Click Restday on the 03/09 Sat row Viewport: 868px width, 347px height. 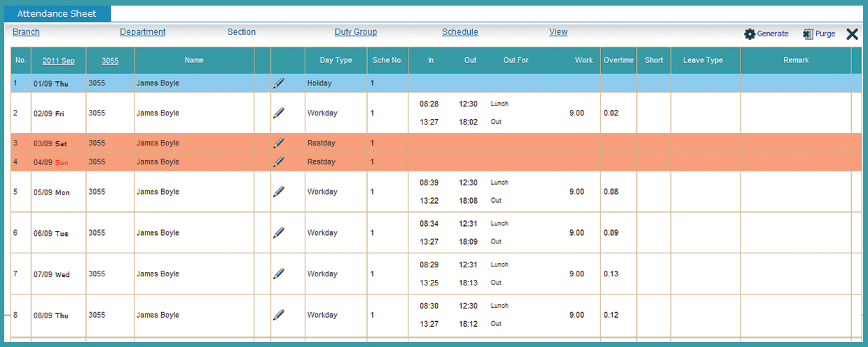pos(321,143)
